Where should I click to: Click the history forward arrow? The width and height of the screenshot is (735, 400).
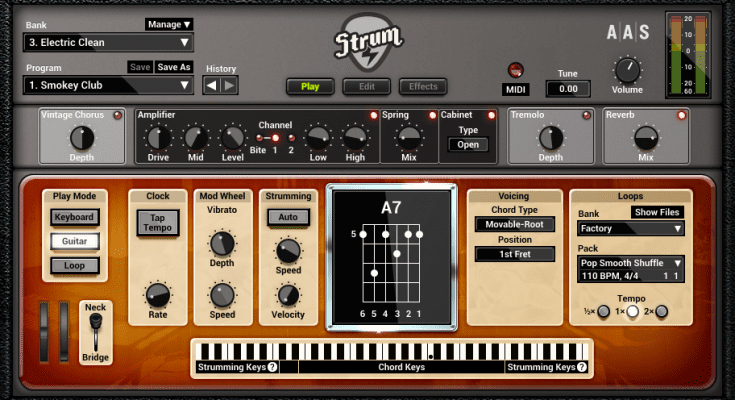point(229,86)
